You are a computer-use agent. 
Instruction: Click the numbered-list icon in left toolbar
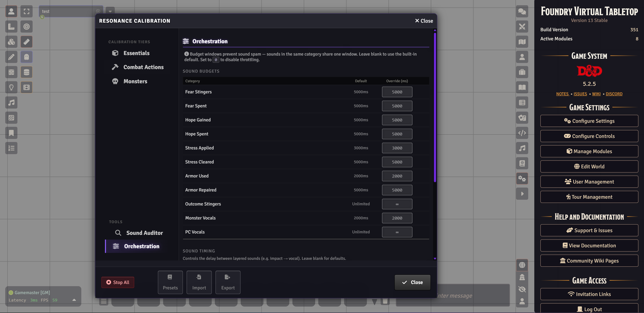[x=11, y=148]
